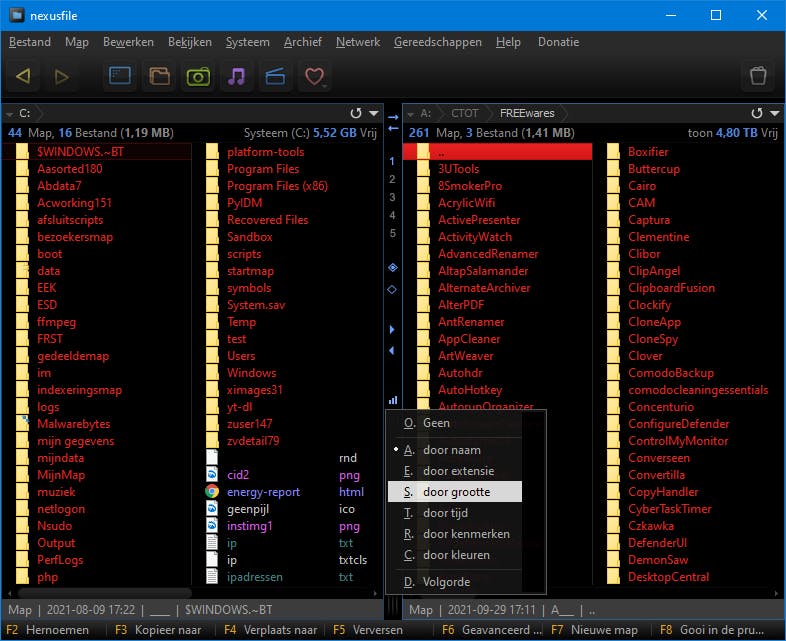Viewport: 786px width, 641px height.
Task: Open the favorites heart dropdown arrow
Action: click(324, 86)
